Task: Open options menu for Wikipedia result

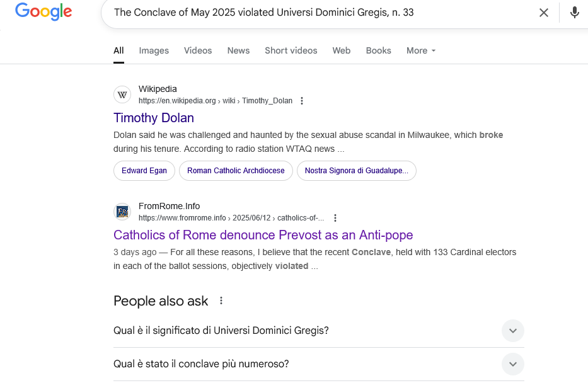Action: coord(302,101)
